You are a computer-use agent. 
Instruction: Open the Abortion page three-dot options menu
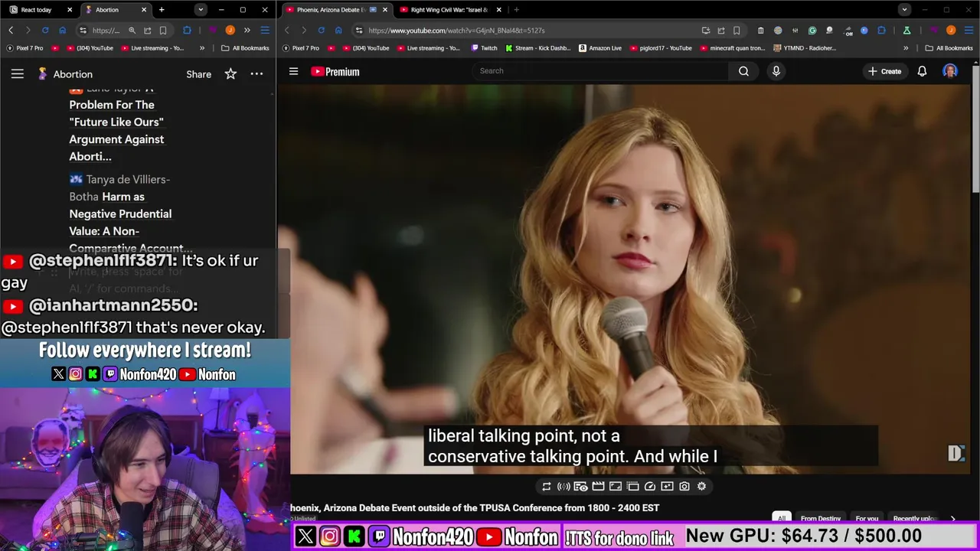pyautogui.click(x=256, y=74)
